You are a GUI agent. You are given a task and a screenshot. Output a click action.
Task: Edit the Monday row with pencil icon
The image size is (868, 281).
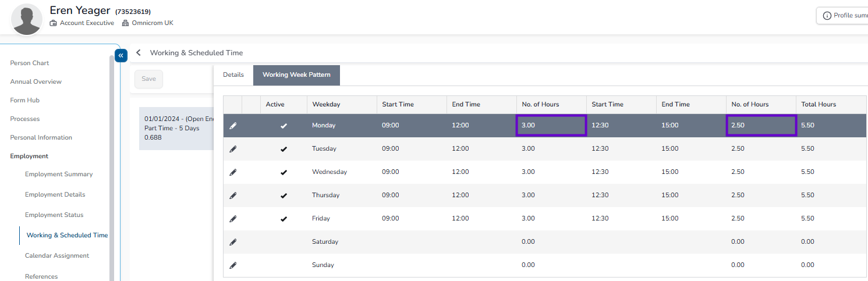(233, 126)
